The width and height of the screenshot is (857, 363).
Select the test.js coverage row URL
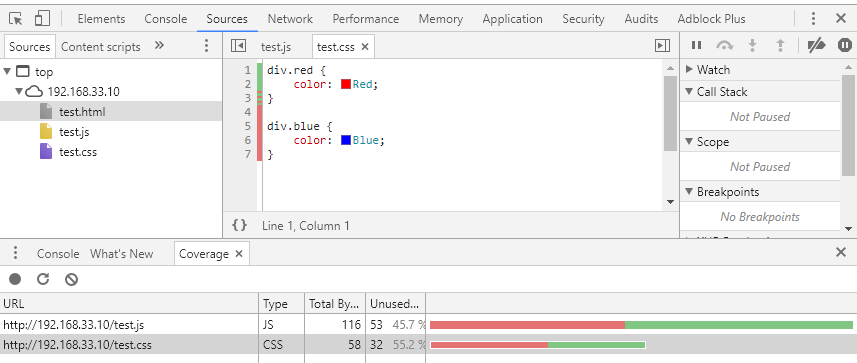74,325
